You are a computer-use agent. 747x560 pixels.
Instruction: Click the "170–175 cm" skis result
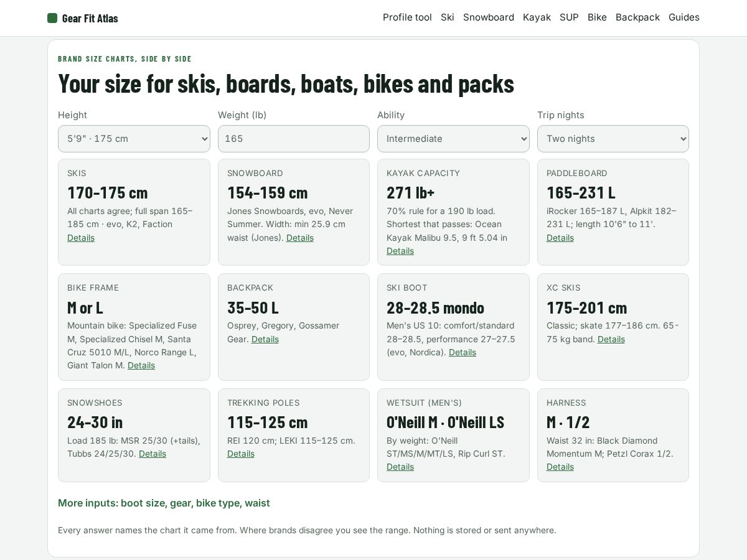[108, 192]
